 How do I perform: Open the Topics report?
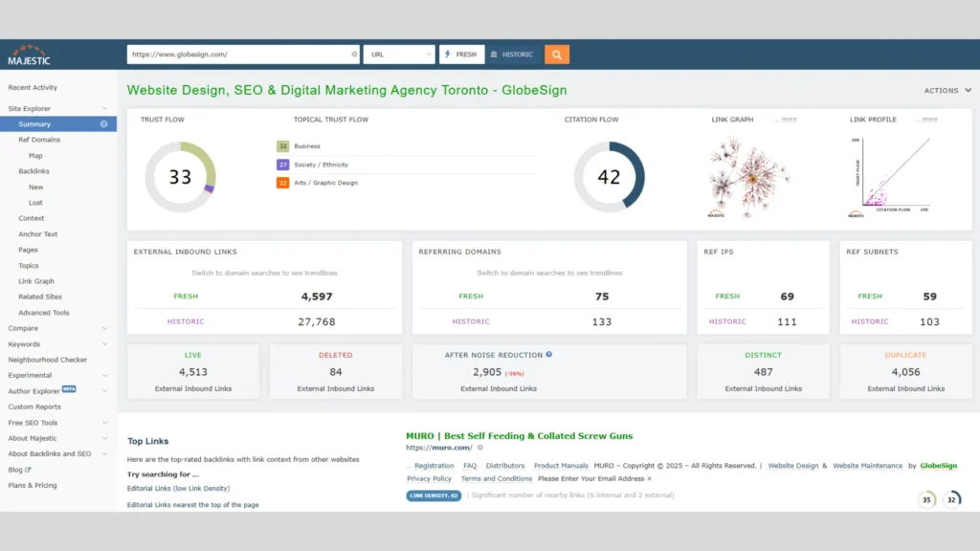coord(28,266)
